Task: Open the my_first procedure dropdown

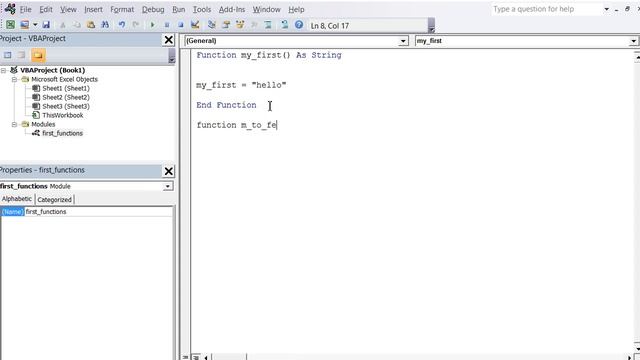Action: pyautogui.click(x=633, y=41)
